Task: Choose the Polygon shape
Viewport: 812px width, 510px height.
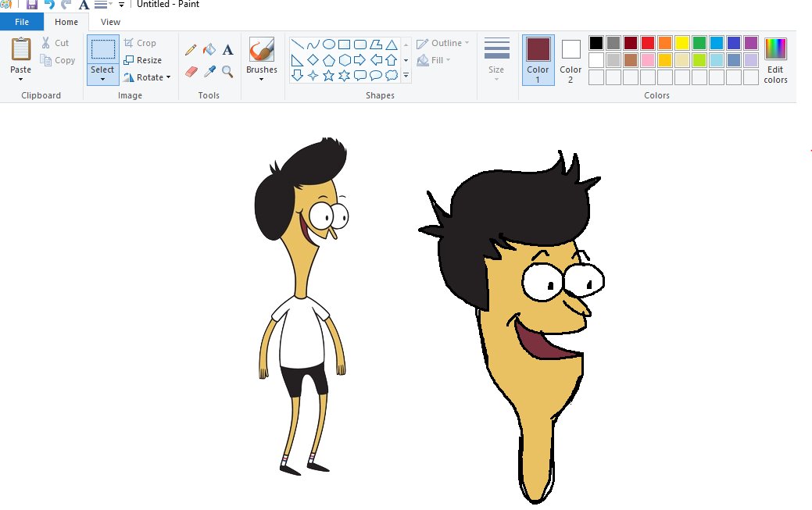Action: click(x=376, y=45)
